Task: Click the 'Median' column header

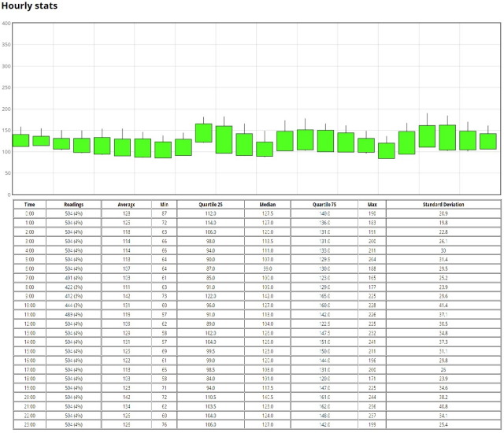Action: click(268, 204)
